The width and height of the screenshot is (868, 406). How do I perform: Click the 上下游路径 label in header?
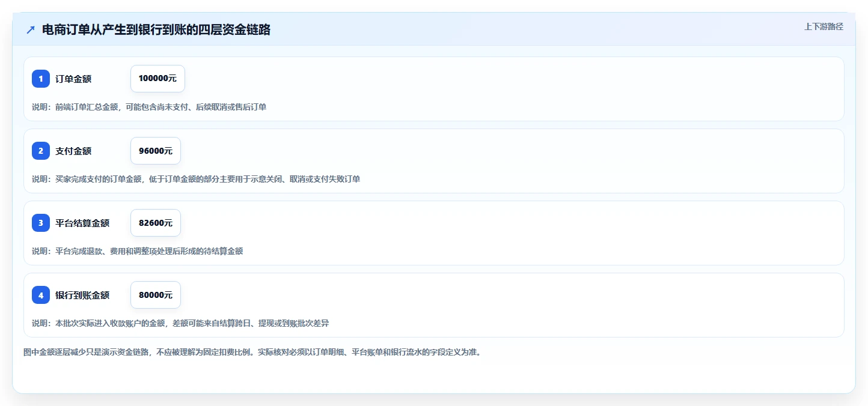tap(824, 26)
